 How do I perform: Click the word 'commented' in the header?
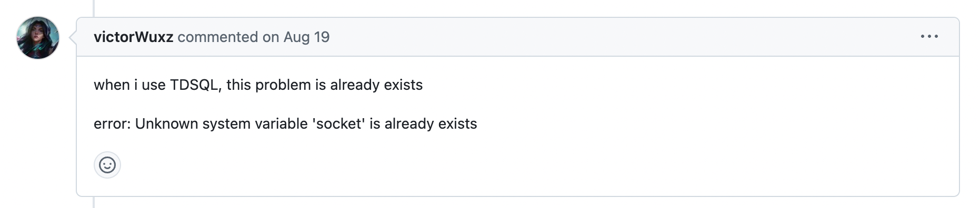click(218, 37)
